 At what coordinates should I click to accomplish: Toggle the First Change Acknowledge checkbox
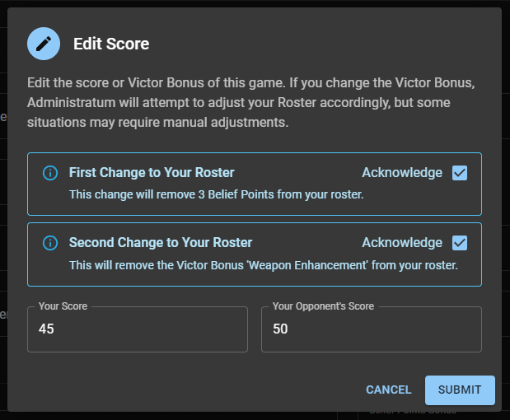(460, 173)
